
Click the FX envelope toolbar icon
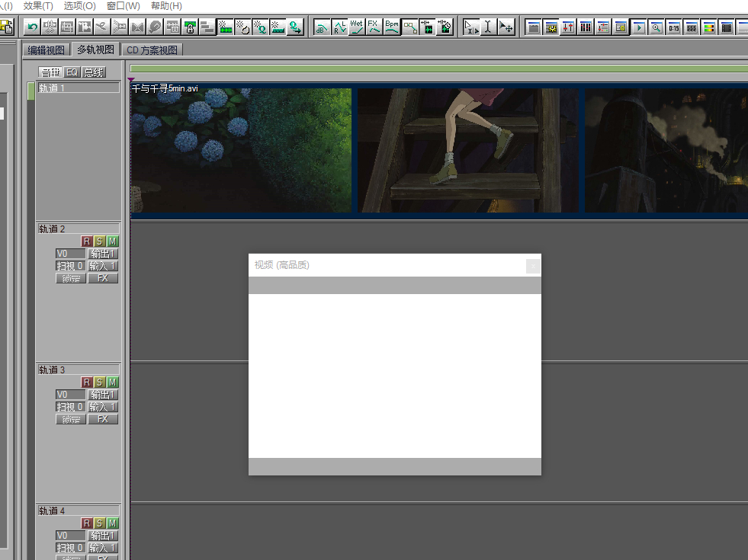[x=374, y=27]
